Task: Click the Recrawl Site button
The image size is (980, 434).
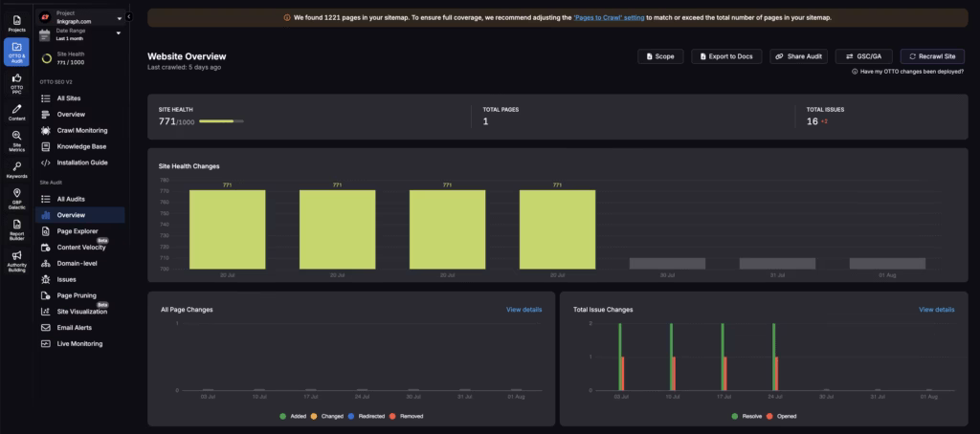Action: click(x=931, y=57)
